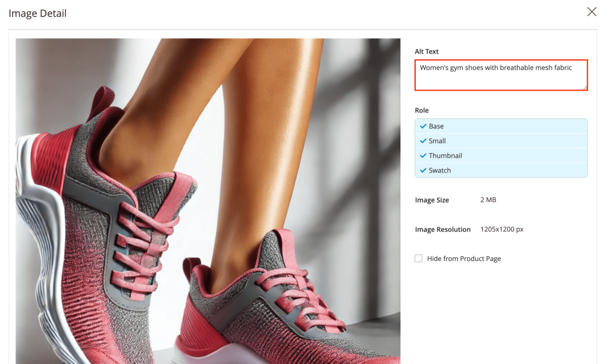Click the Thumbnail role checkmark icon
Image resolution: width=603 pixels, height=364 pixels.
pos(423,155)
